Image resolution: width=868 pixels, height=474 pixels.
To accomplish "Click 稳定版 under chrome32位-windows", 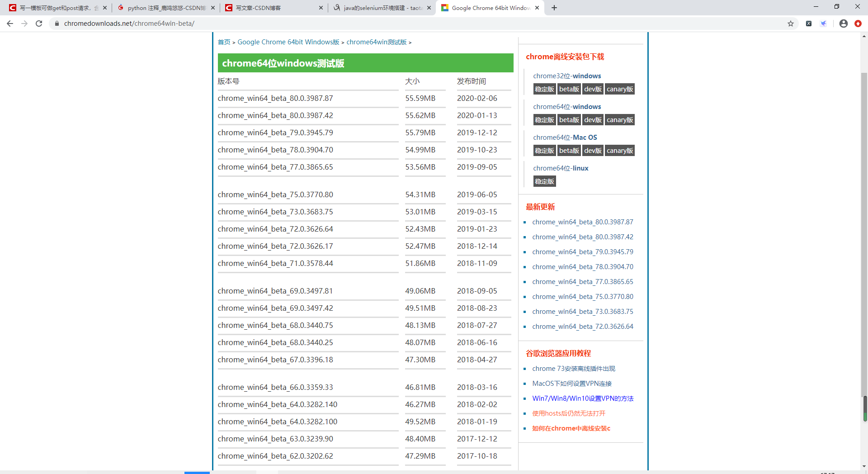I will [x=544, y=89].
